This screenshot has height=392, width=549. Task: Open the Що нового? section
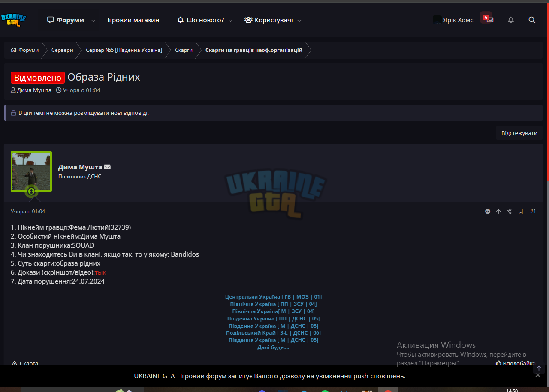click(x=201, y=20)
